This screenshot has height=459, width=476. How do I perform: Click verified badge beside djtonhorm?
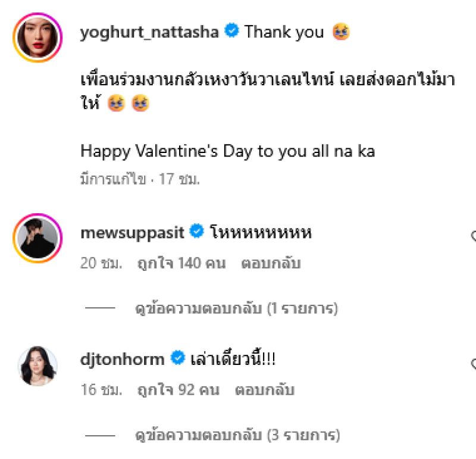178,358
